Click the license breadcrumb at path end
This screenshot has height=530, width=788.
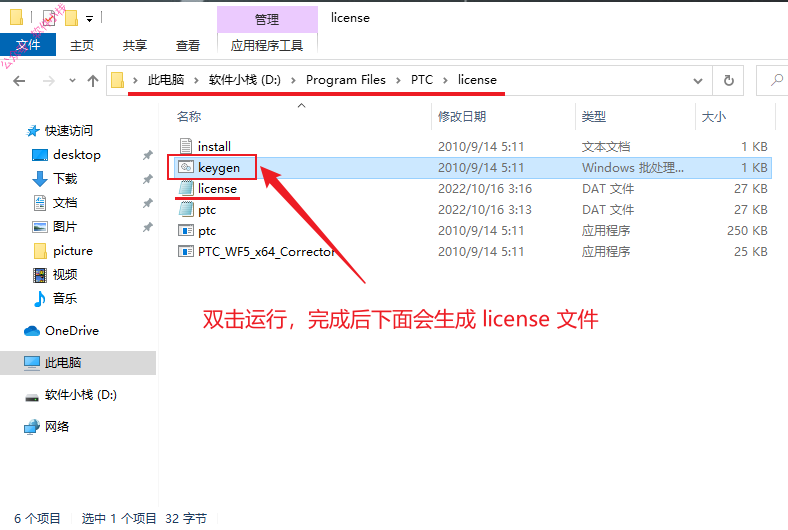pyautogui.click(x=477, y=80)
